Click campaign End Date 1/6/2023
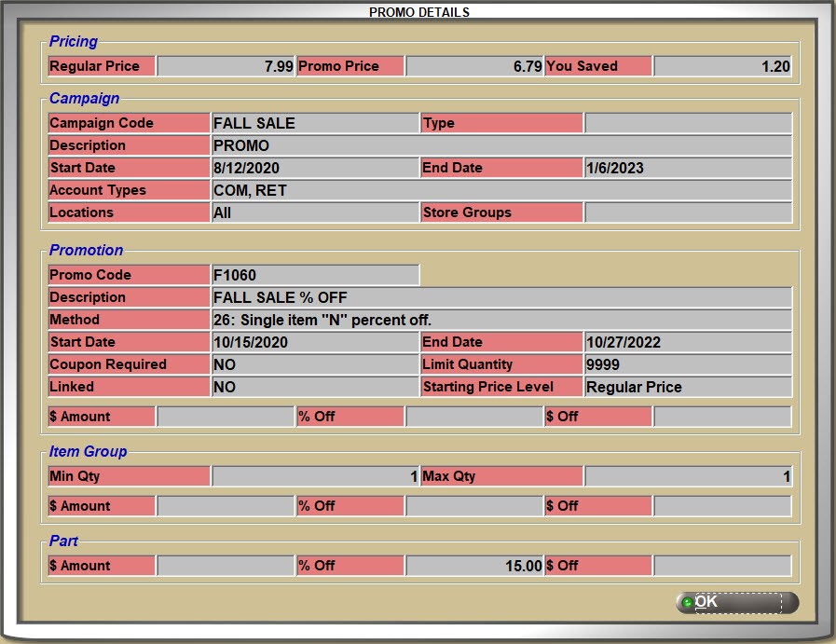Viewport: 836px width, 644px height. click(x=688, y=168)
